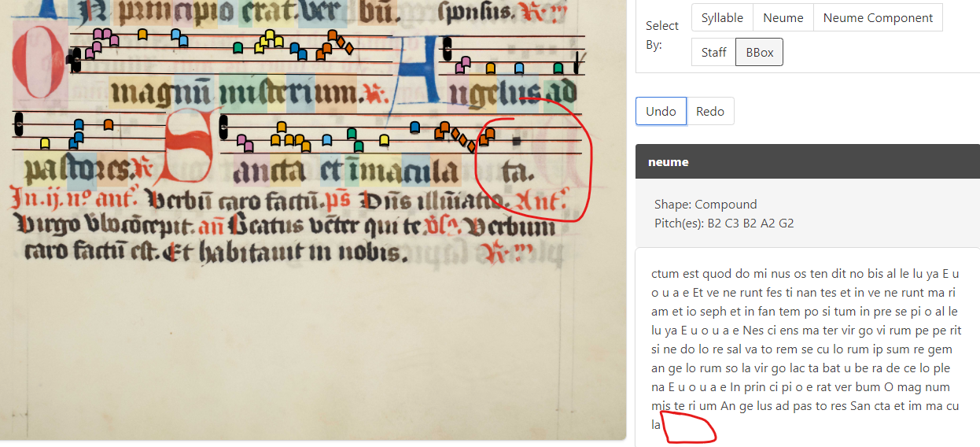Set selection mode to Neume

[783, 17]
